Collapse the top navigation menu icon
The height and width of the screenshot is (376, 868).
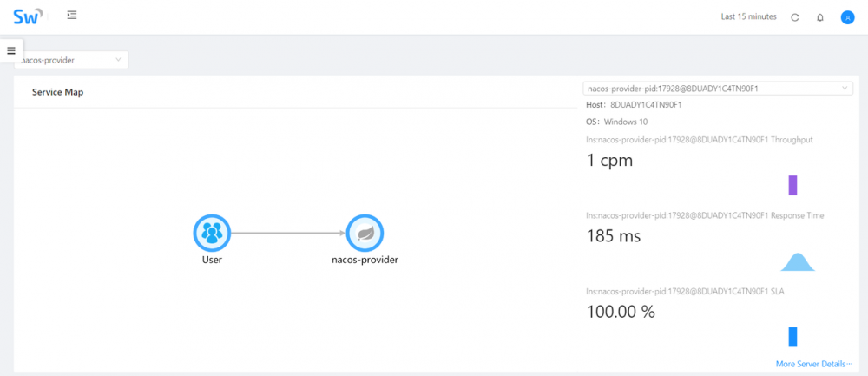(x=71, y=16)
